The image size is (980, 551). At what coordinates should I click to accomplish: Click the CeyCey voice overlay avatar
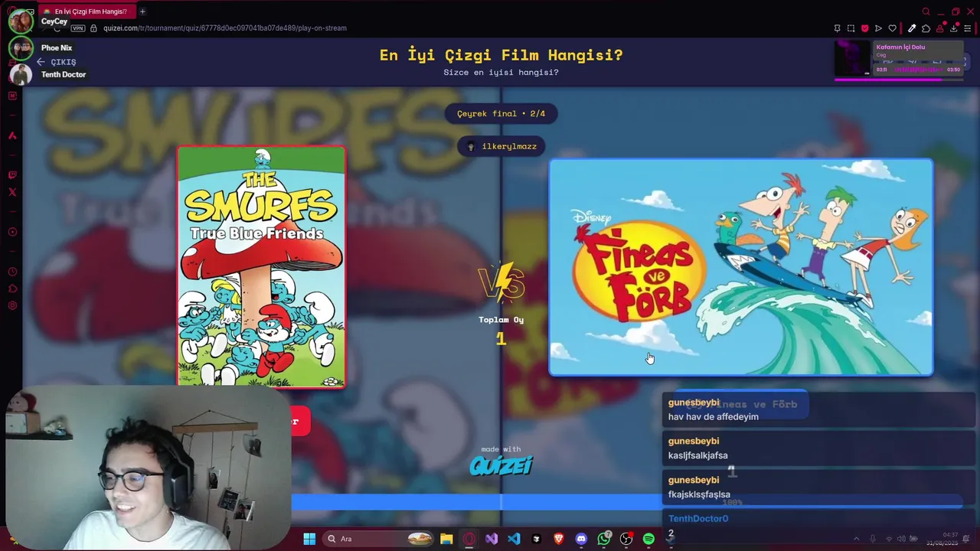pos(21,21)
